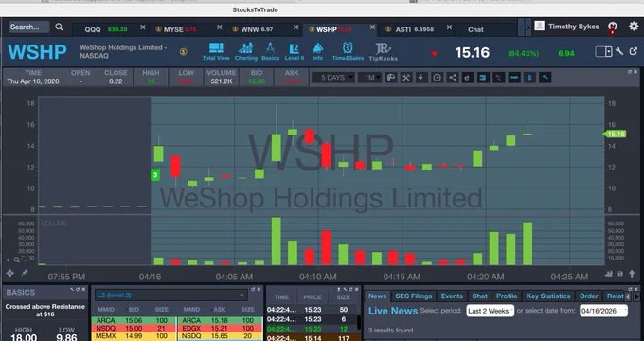
Task: Open the Timothy Sykes user profile
Action: pyautogui.click(x=566, y=27)
